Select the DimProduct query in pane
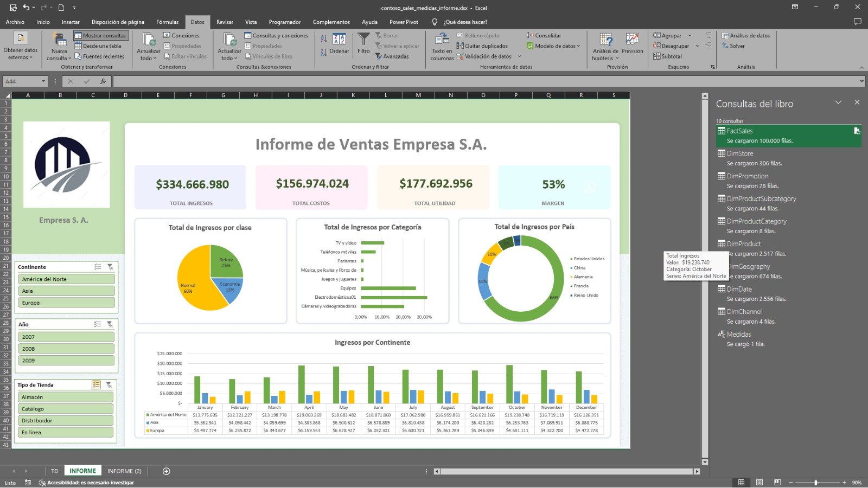868x488 pixels. (743, 244)
